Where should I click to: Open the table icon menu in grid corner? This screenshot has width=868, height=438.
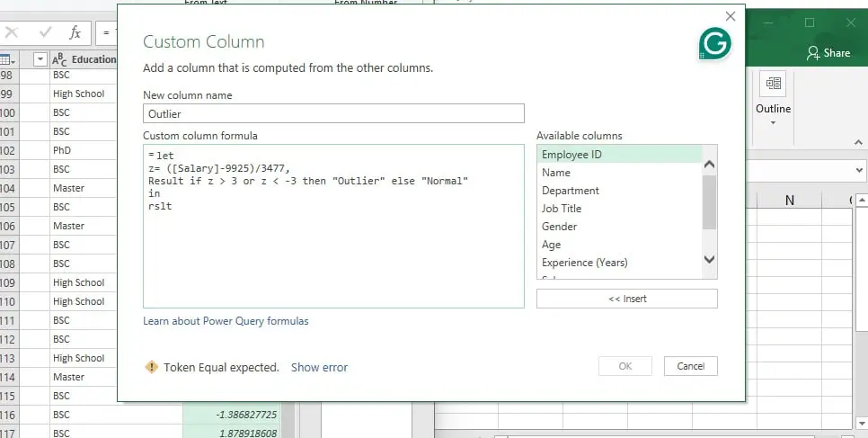[x=7, y=59]
